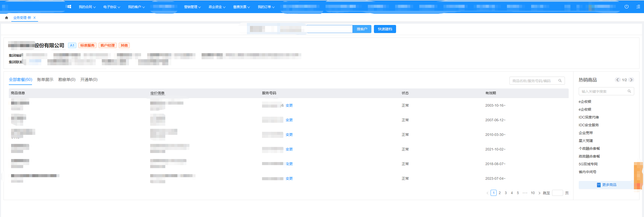Expand 我的订单 menu
This screenshot has height=217, width=644.
click(x=266, y=7)
